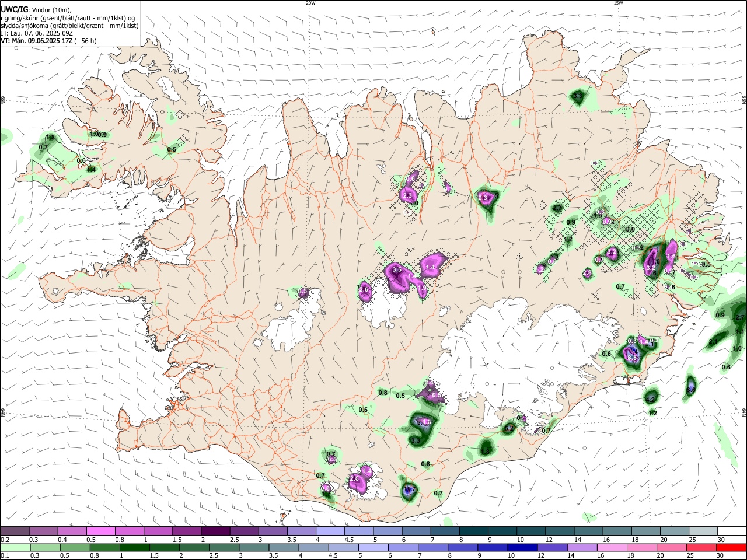Click the 'slydda/snjókoma (grátt/bleikt/grænt' description line

[69, 26]
